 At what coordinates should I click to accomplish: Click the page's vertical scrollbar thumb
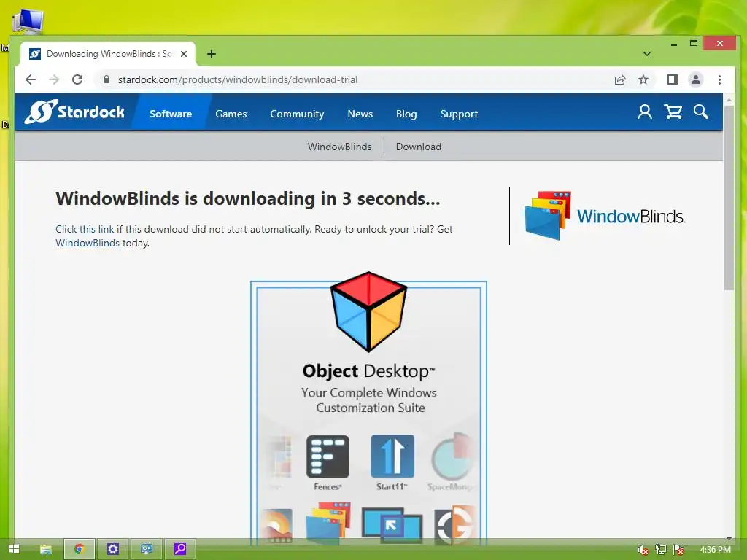(x=729, y=198)
